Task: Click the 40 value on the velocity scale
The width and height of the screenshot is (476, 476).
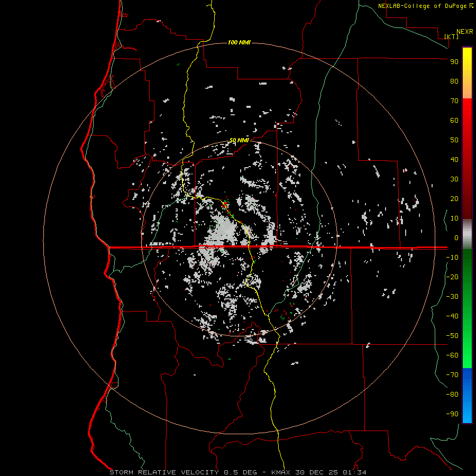Action: [454, 159]
